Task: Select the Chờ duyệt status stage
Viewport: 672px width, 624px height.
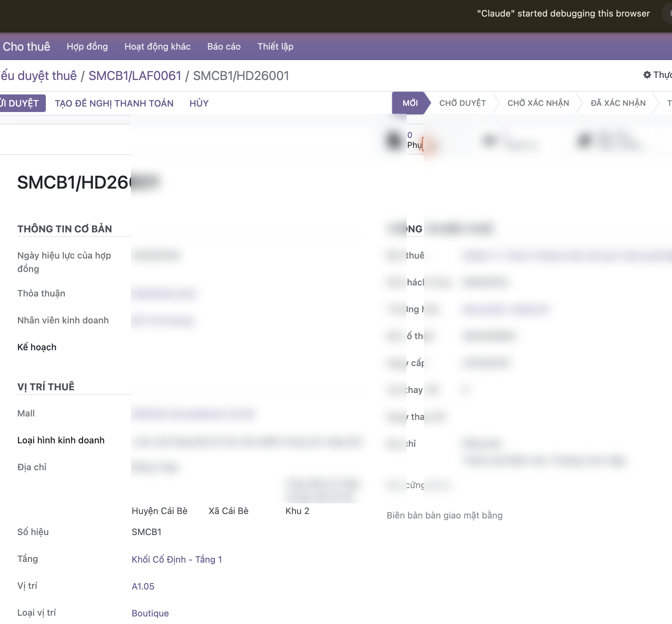Action: point(462,103)
